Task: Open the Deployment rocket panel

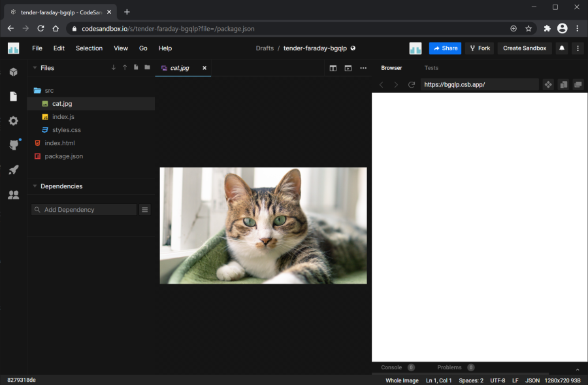Action: coord(13,170)
